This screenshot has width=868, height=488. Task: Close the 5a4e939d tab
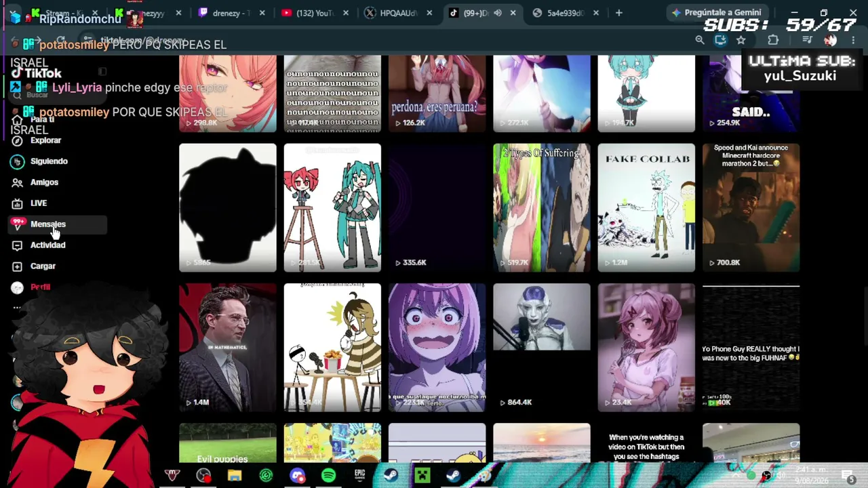tap(596, 13)
